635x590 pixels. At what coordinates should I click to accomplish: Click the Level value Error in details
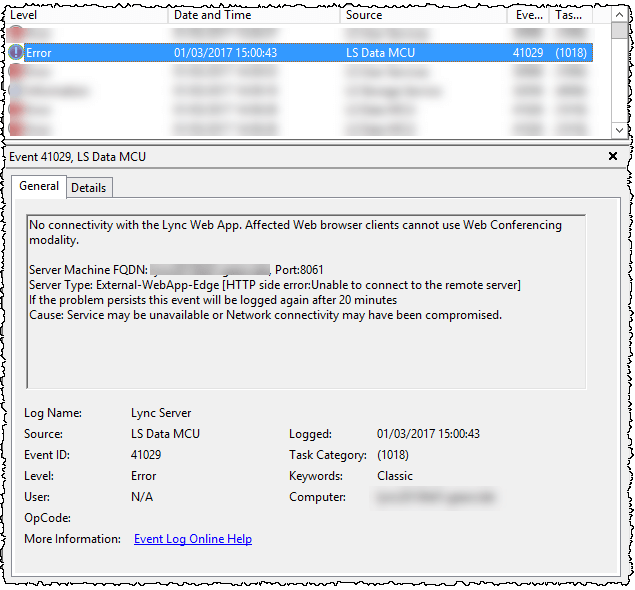[x=143, y=476]
